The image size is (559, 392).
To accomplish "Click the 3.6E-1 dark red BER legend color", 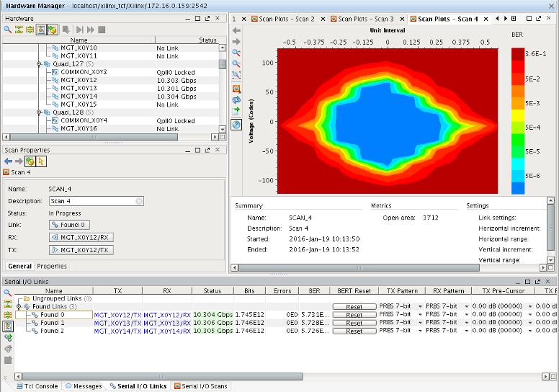I will 518,54.
